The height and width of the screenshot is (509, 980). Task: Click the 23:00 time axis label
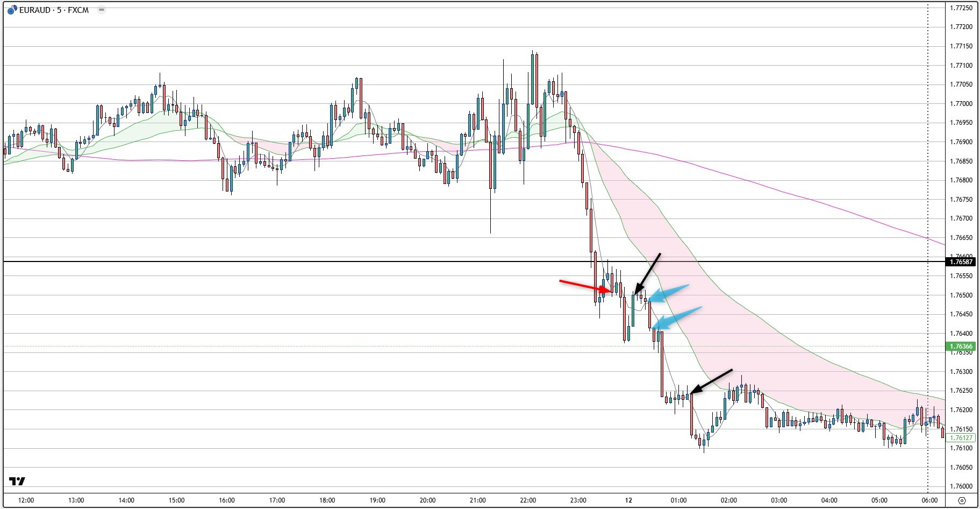[578, 500]
